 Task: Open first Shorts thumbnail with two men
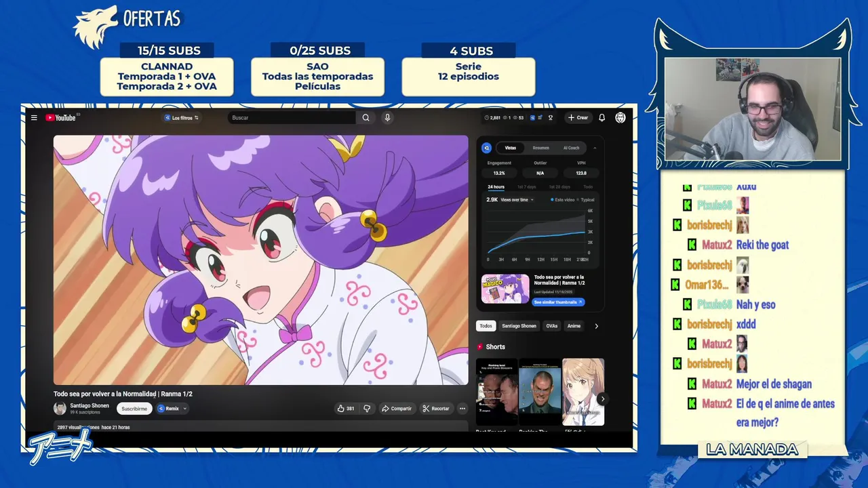496,392
